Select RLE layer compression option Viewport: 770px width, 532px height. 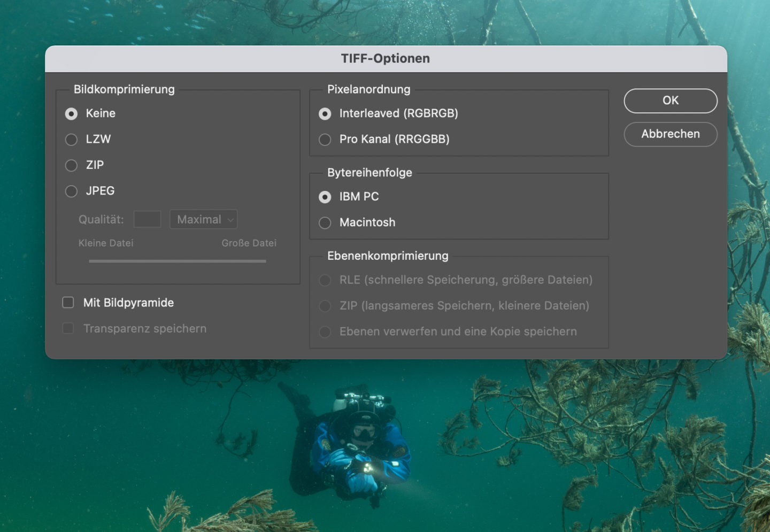[x=325, y=280]
